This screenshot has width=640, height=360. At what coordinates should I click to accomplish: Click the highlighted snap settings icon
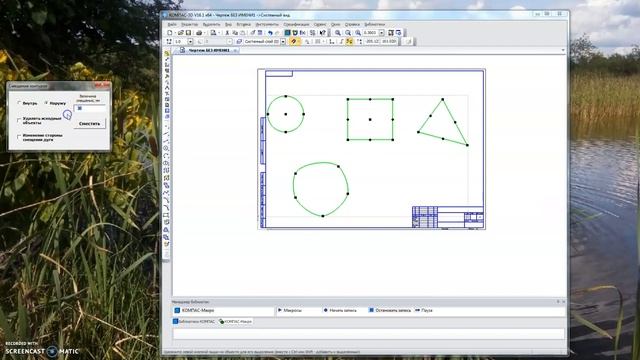[x=293, y=42]
